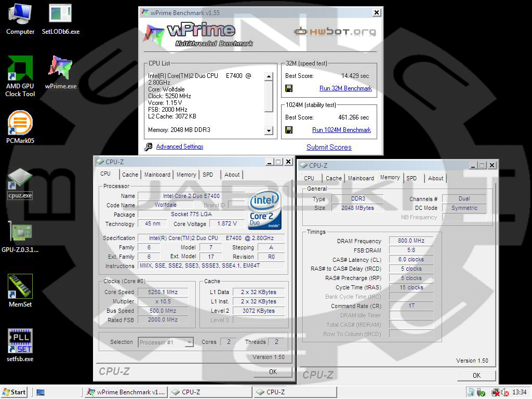Select the GPU-Z desktop icon
Screen dimensions: 532x399
20,236
